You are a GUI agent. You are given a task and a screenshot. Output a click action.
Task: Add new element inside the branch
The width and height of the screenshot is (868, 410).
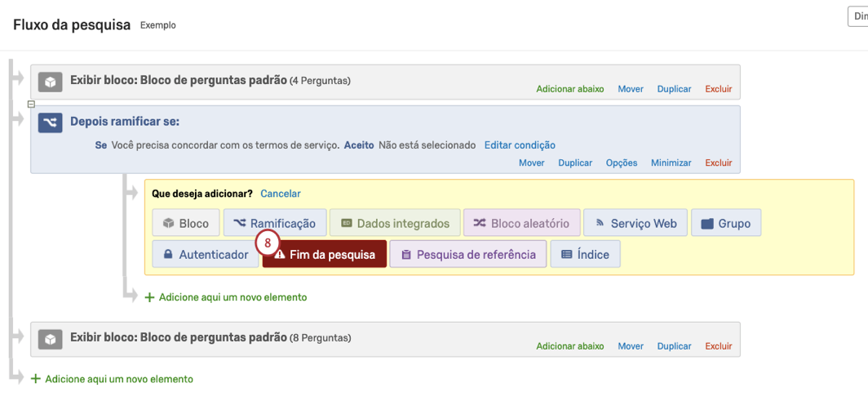pos(226,297)
